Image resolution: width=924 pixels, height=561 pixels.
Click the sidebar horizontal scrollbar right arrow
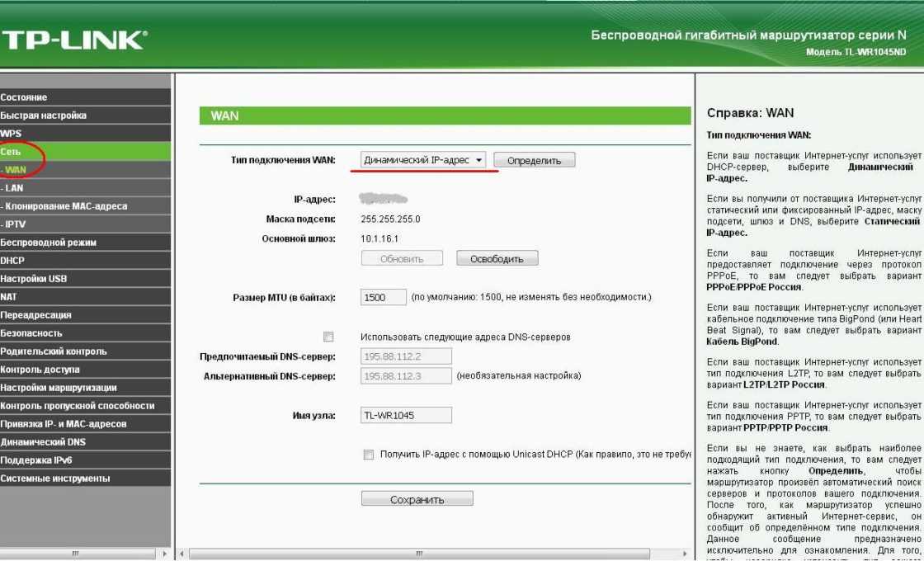pyautogui.click(x=163, y=554)
